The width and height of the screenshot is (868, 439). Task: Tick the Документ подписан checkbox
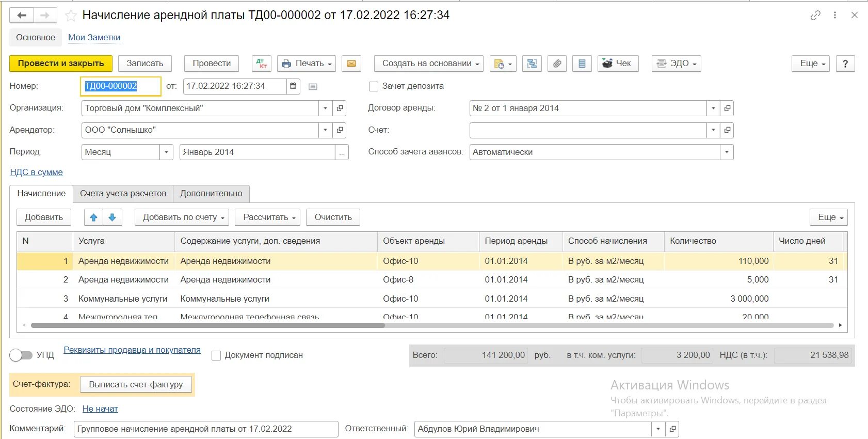click(216, 355)
